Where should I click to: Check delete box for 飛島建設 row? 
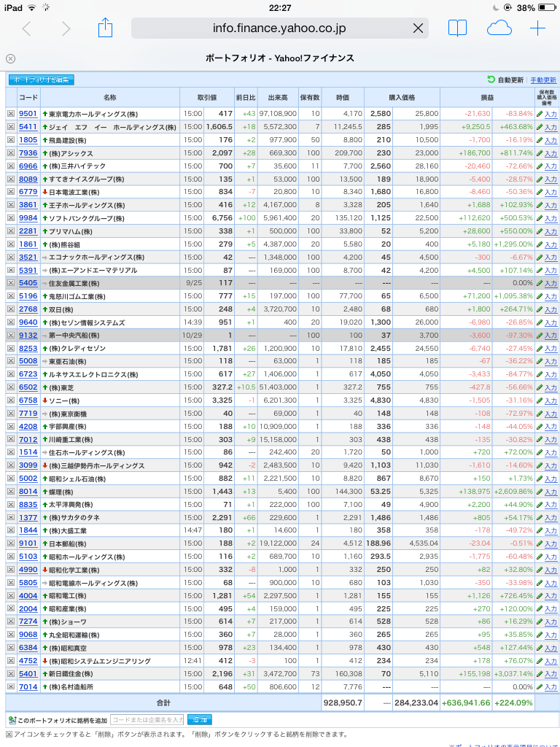pos(10,140)
